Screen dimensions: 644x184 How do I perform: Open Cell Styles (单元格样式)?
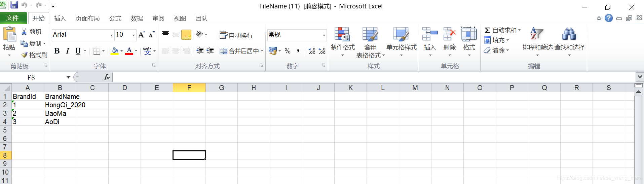[x=401, y=42]
